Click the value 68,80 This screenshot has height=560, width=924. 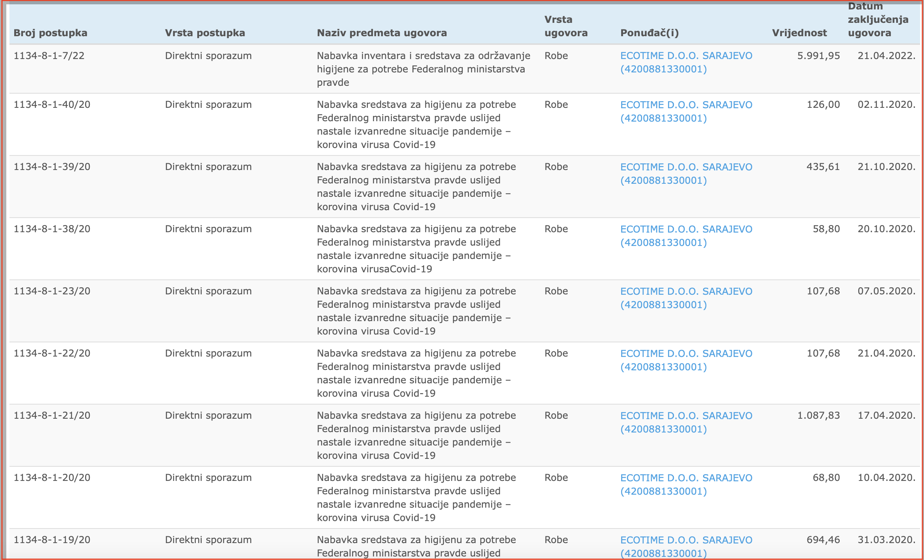826,478
